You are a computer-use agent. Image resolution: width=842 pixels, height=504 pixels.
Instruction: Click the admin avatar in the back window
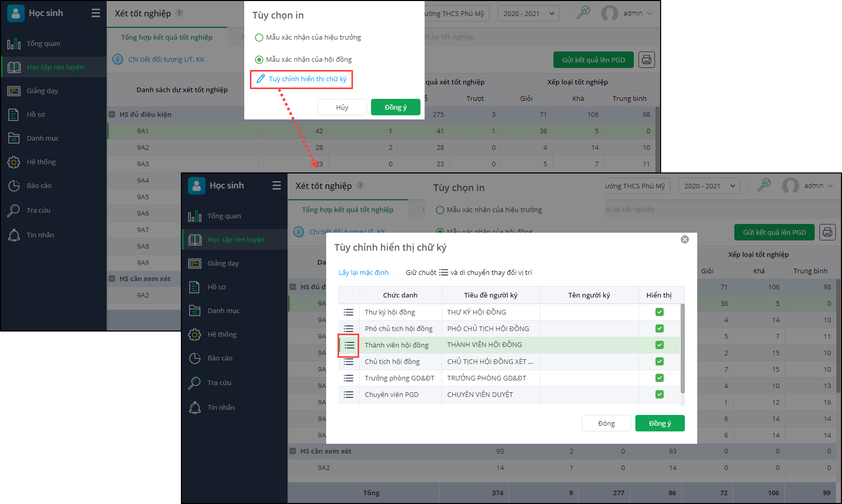click(610, 13)
